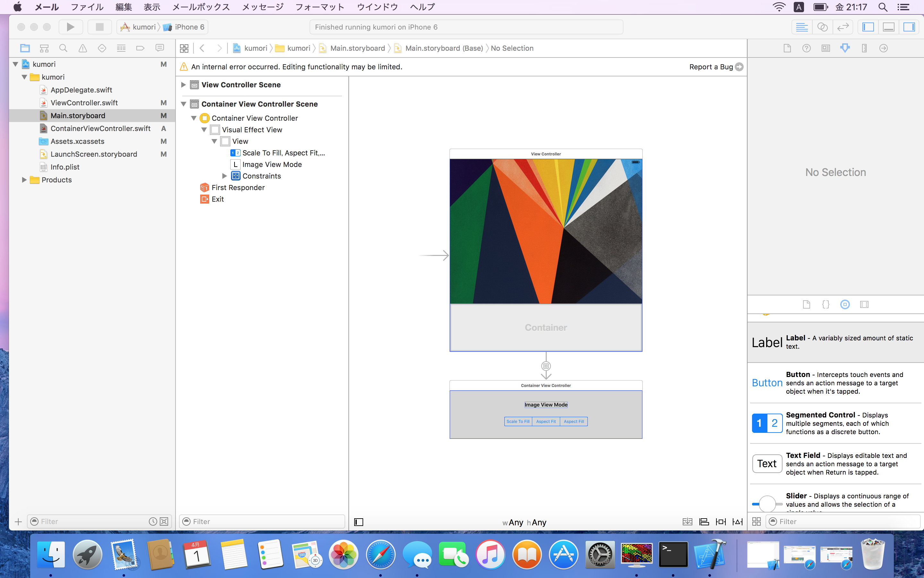This screenshot has width=924, height=578.
Task: Open the Breakpoint navigator icon
Action: 140,48
